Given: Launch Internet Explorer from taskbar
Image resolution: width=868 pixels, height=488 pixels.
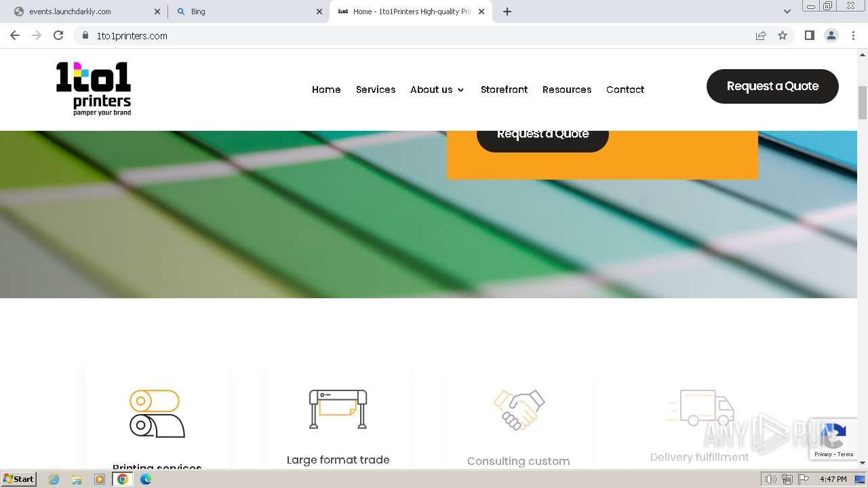Looking at the screenshot, I should pos(54,479).
